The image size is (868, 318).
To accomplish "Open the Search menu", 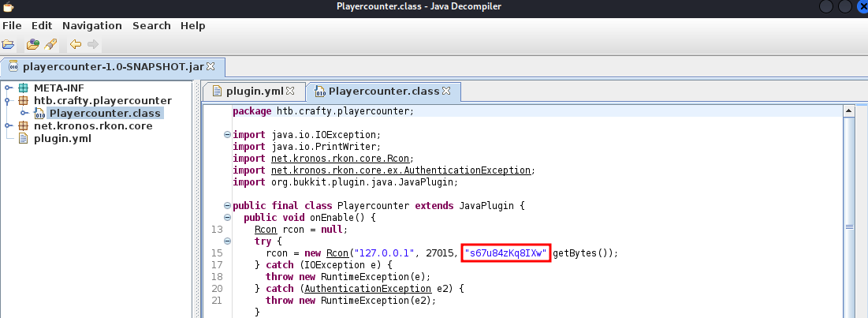I will coord(151,25).
